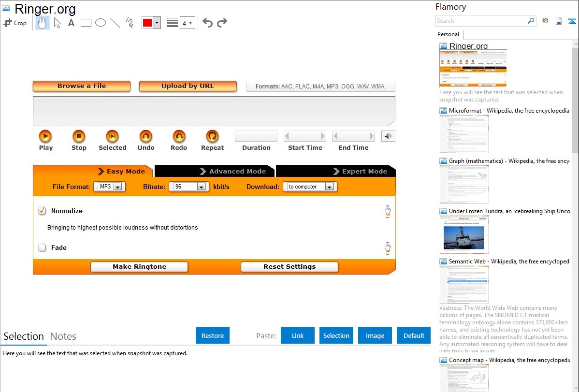The width and height of the screenshot is (579, 392).
Task: Click the Browse a File button
Action: coord(82,86)
